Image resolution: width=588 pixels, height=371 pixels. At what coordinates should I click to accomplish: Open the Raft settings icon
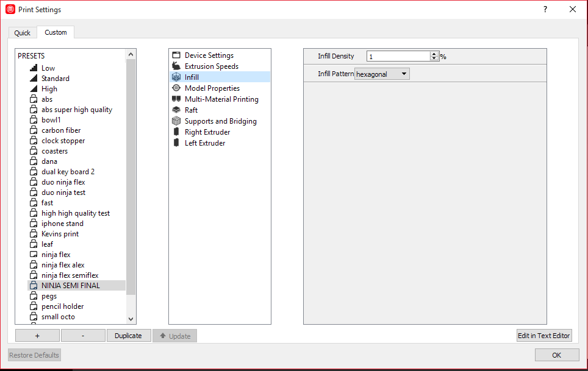(176, 110)
